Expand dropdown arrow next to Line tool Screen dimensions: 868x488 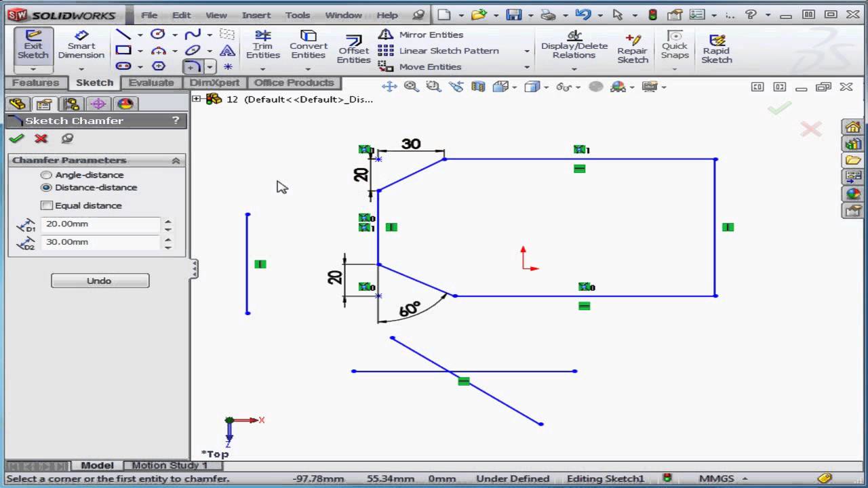pos(140,35)
